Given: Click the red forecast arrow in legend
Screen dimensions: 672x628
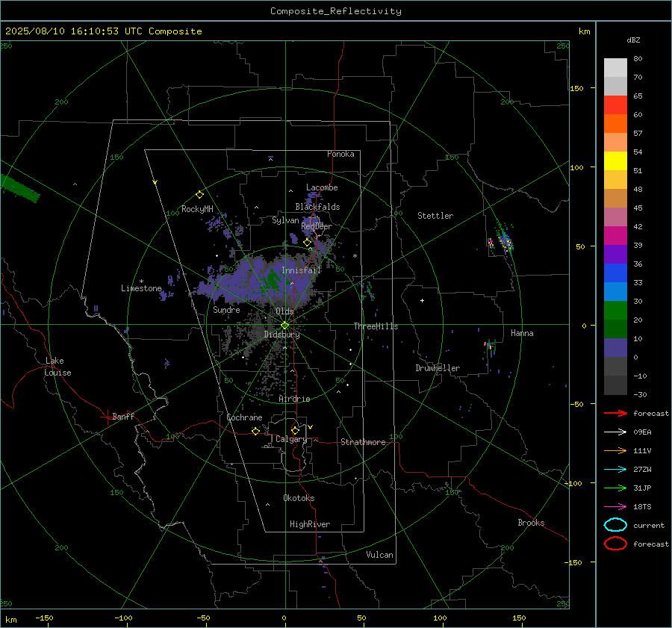Looking at the screenshot, I should [615, 413].
